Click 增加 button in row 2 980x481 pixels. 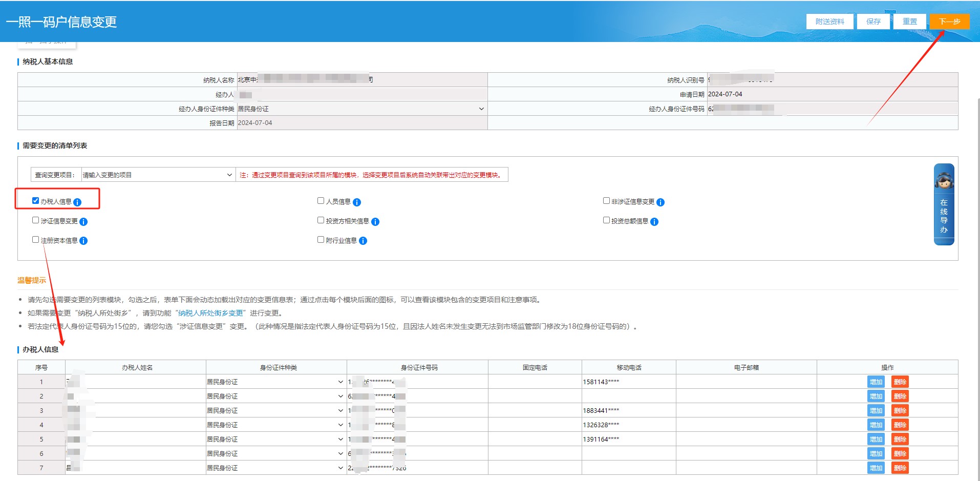(x=876, y=396)
